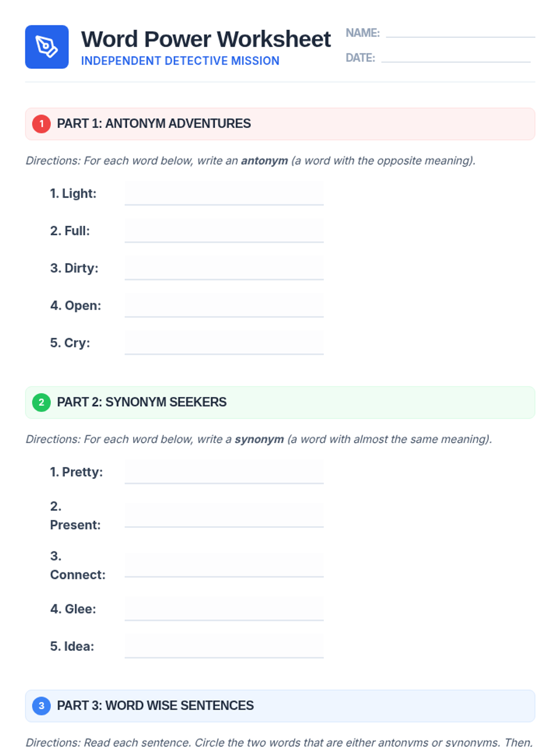Screen dimensions: 560x747
Task: Click the antonym blank beside Cry
Action: tap(224, 342)
